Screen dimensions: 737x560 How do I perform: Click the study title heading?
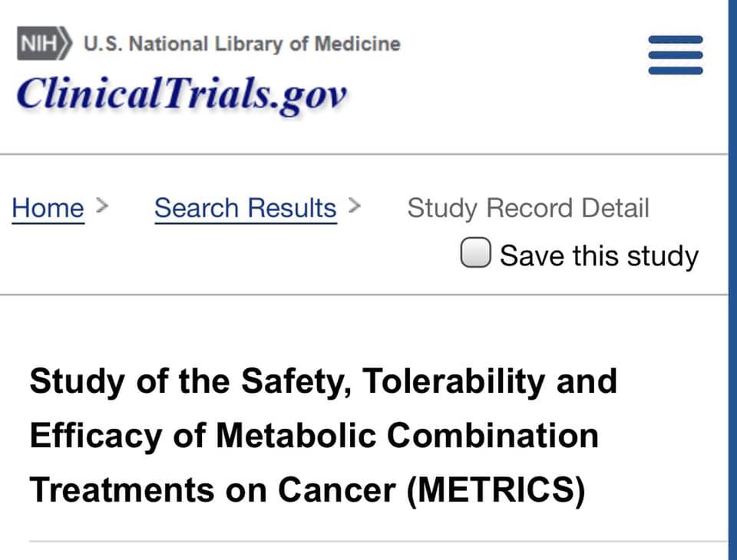(x=323, y=436)
